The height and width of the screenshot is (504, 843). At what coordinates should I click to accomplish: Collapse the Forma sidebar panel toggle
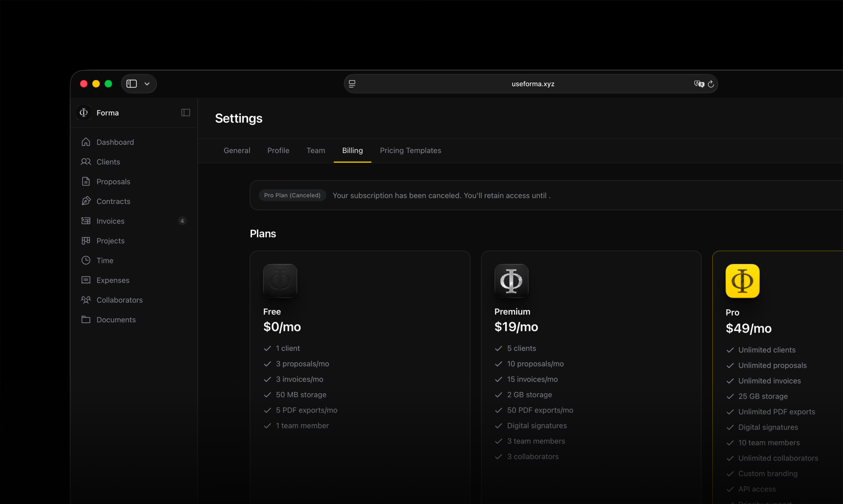186,112
